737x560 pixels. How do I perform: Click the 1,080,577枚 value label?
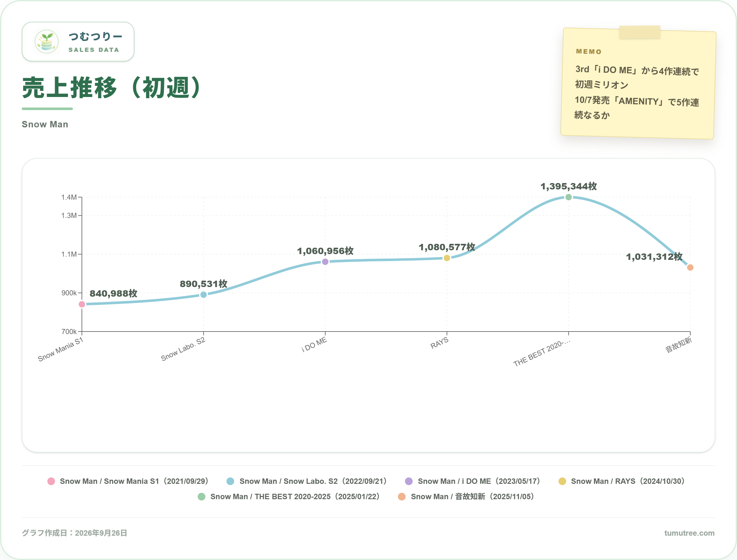pyautogui.click(x=447, y=247)
